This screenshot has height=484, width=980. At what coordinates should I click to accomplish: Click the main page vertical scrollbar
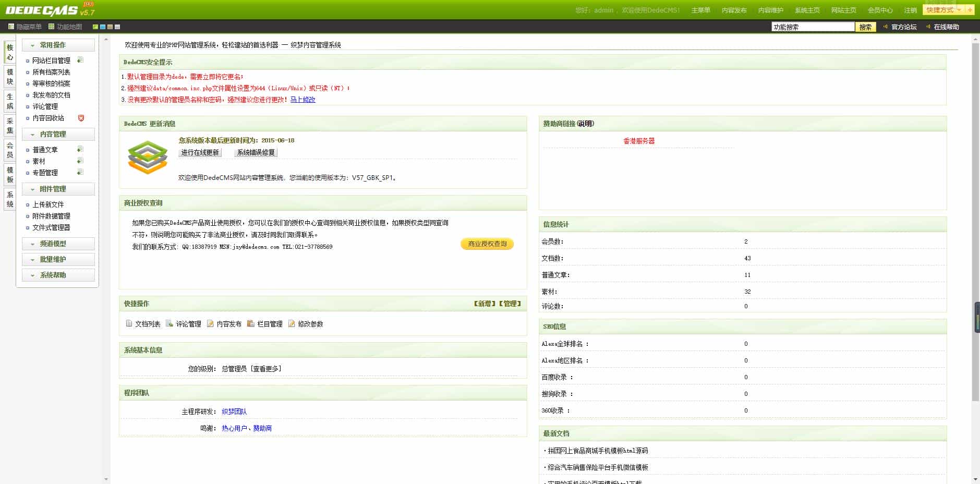point(975,222)
